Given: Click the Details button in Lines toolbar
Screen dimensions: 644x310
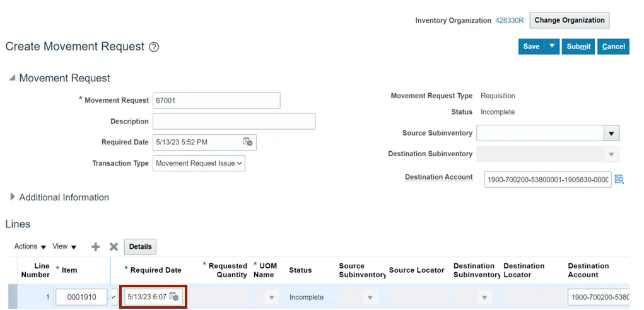Looking at the screenshot, I should click(140, 246).
